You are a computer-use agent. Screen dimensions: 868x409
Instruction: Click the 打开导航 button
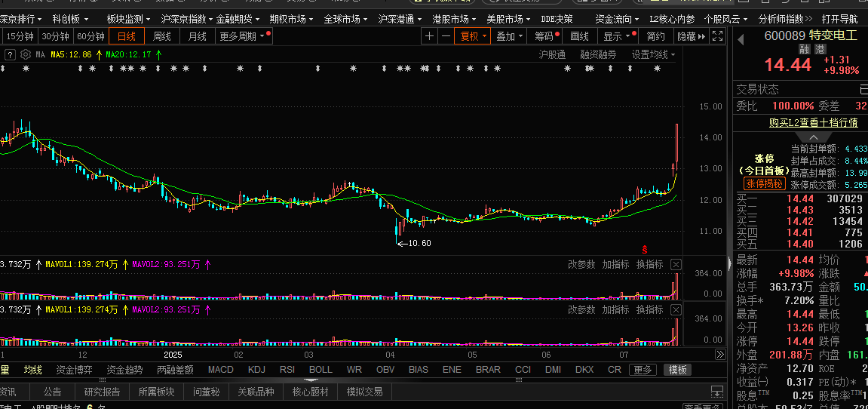tap(840, 19)
